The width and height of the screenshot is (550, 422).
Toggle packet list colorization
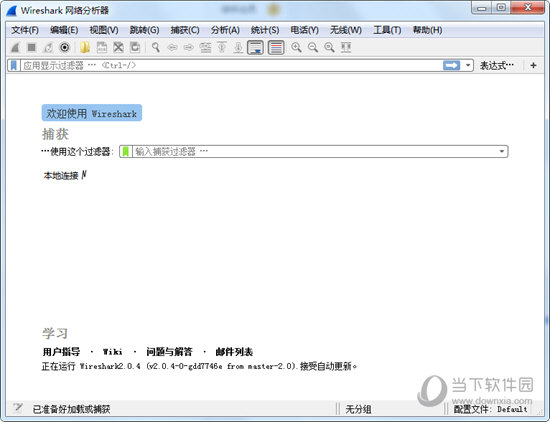(276, 47)
